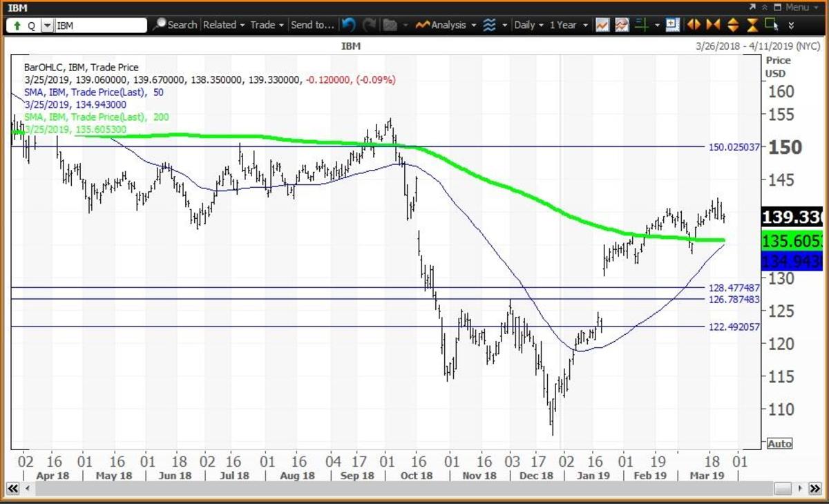Click the blue Undo arrow icon
The image size is (829, 504).
coord(350,25)
